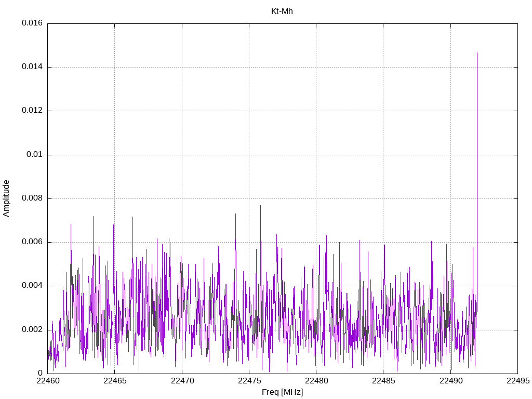Click the 22470 x-axis tick label
The image size is (532, 399).
182,381
